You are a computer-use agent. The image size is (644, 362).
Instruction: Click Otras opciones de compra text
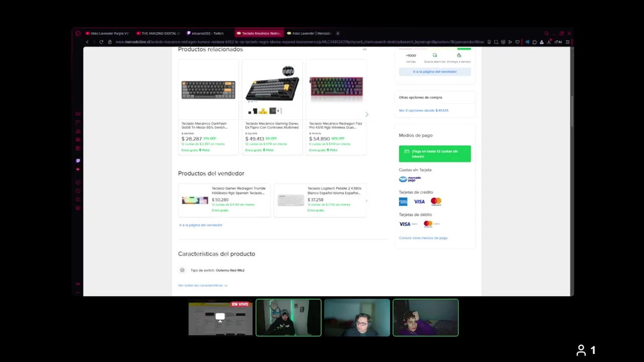(421, 98)
